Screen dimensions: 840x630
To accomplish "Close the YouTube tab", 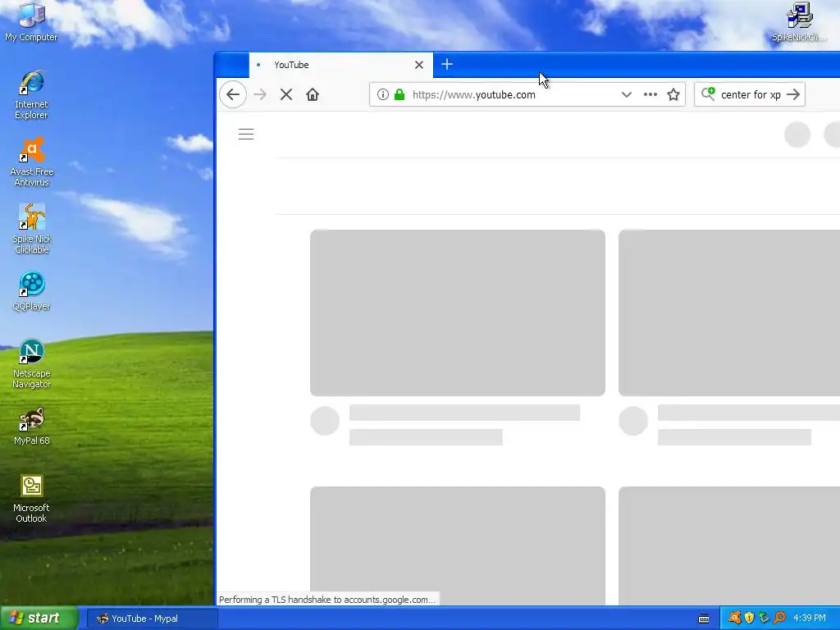I will (419, 65).
